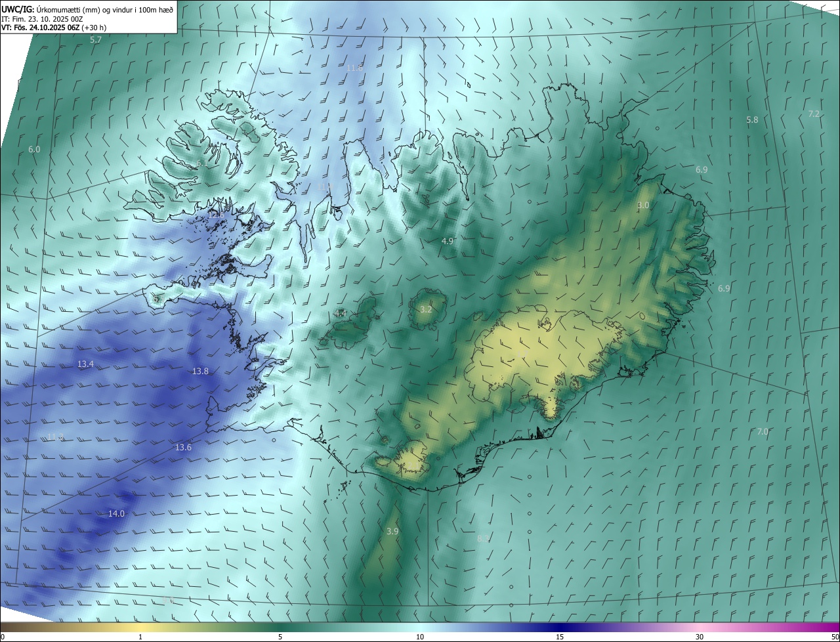840x642 pixels.
Task: Click the '10' tick label of the colour scale
Action: 420,637
